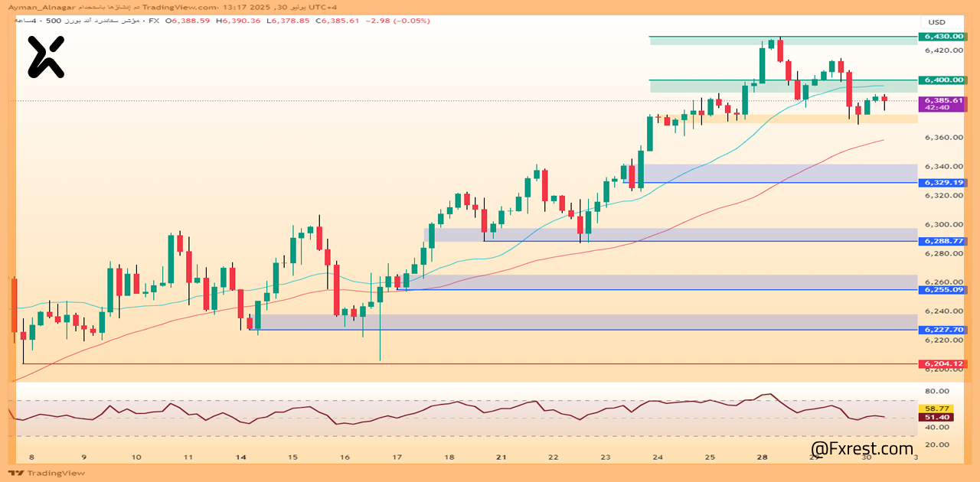Select the 6,288.77 support price label
Image resolution: width=980 pixels, height=482 pixels.
click(x=942, y=241)
